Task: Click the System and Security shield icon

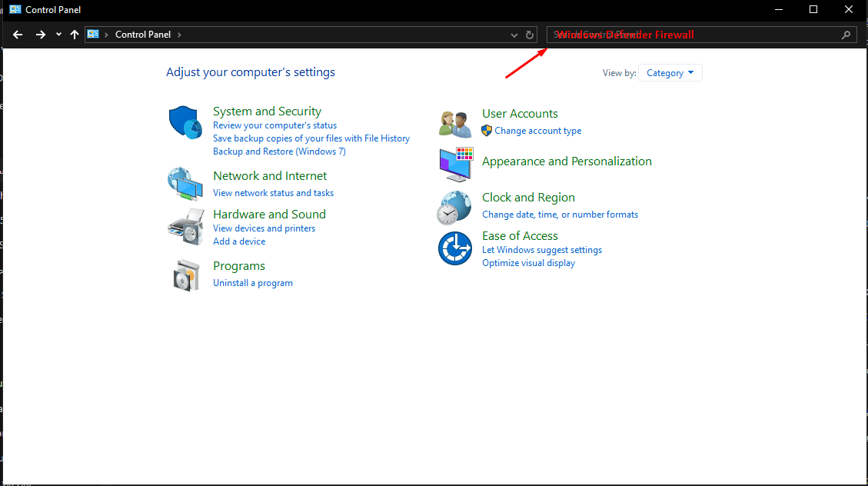Action: pos(185,122)
